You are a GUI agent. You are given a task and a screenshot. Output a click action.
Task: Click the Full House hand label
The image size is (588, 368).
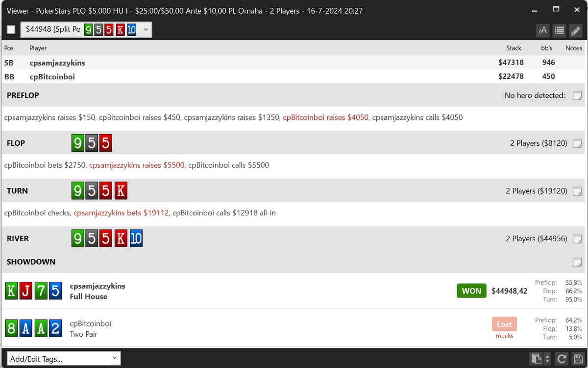89,297
